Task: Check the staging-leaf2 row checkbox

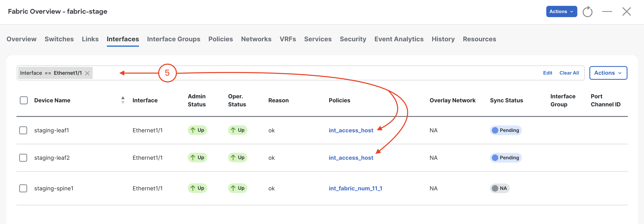Action: tap(23, 158)
